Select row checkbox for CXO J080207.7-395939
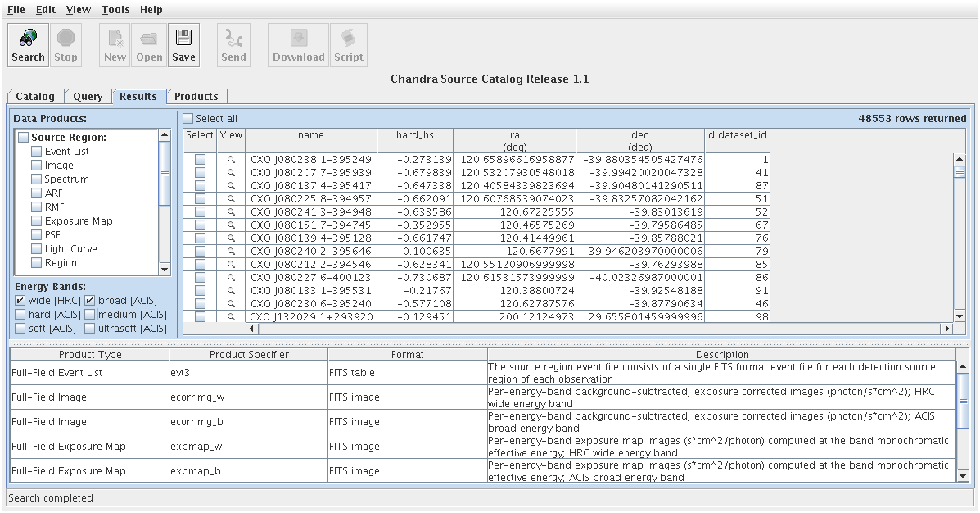980x513 pixels. click(x=200, y=174)
